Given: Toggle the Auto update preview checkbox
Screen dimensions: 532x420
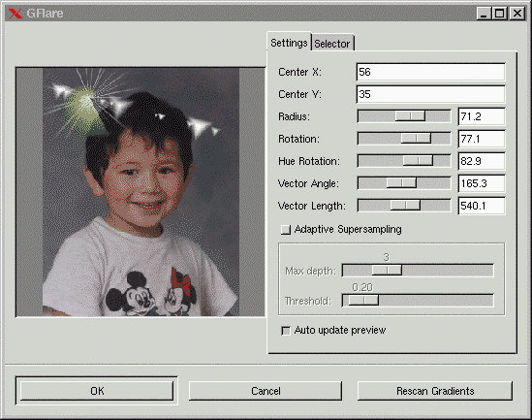Looking at the screenshot, I should pos(286,331).
